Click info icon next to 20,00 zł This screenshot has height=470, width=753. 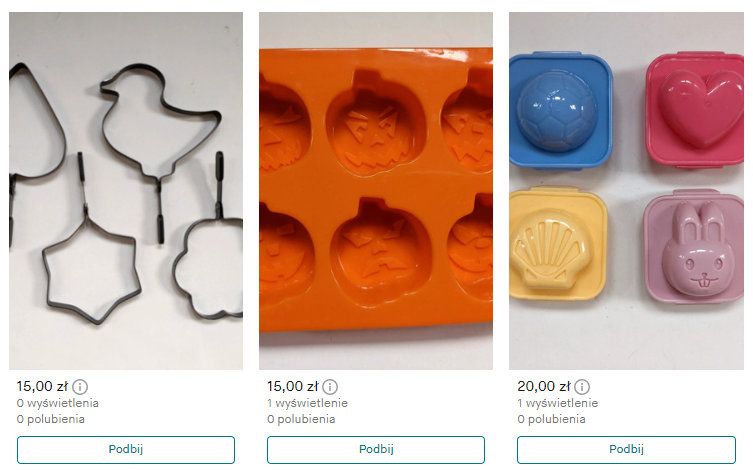point(582,386)
